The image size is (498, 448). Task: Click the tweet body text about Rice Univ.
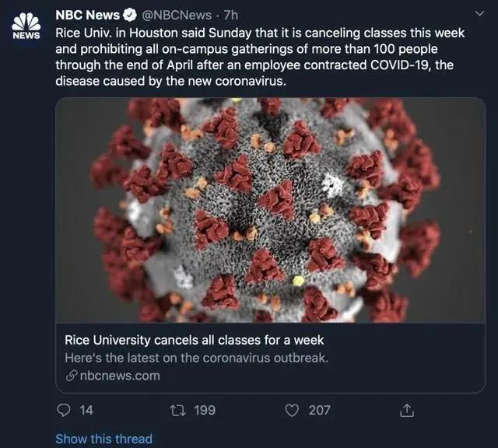point(261,57)
